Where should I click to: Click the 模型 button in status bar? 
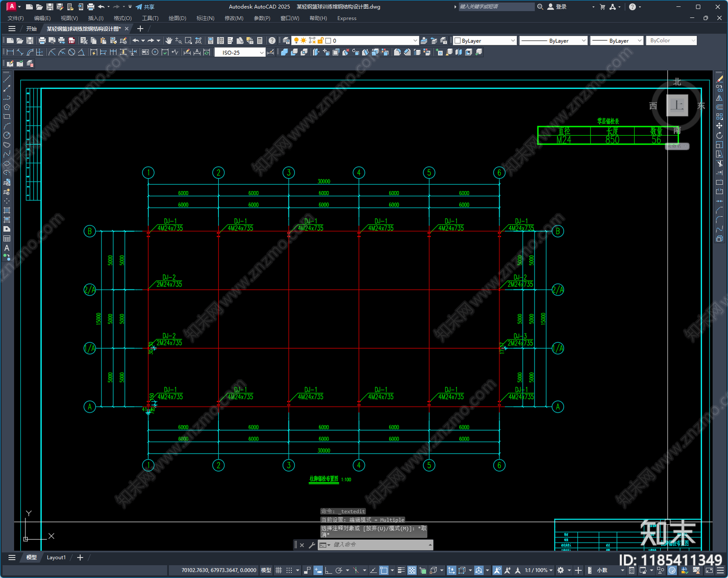click(266, 570)
